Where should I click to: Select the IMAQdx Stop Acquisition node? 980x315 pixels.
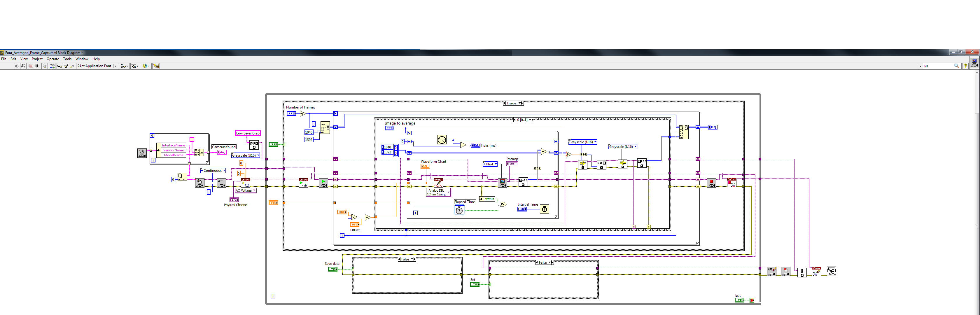711,183
